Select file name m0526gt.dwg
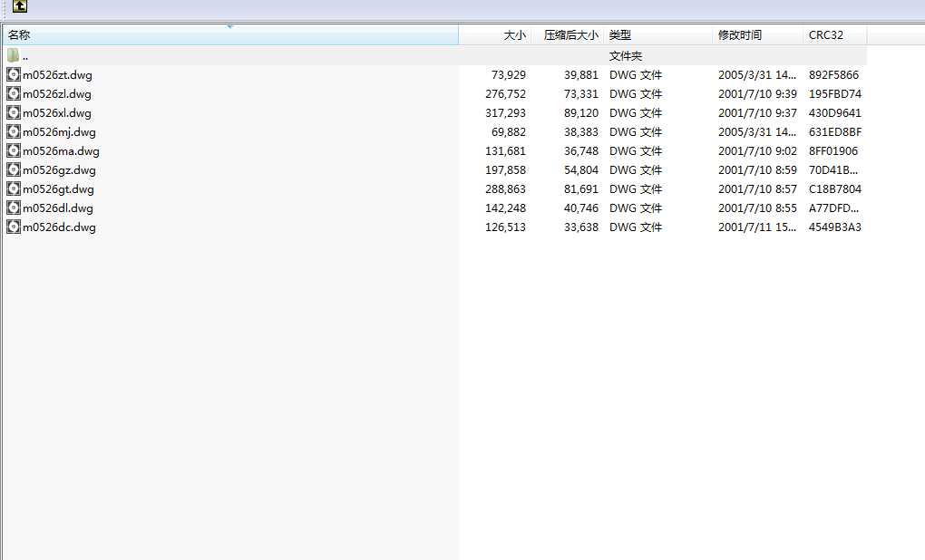Screen dimensions: 925x560 tap(58, 189)
